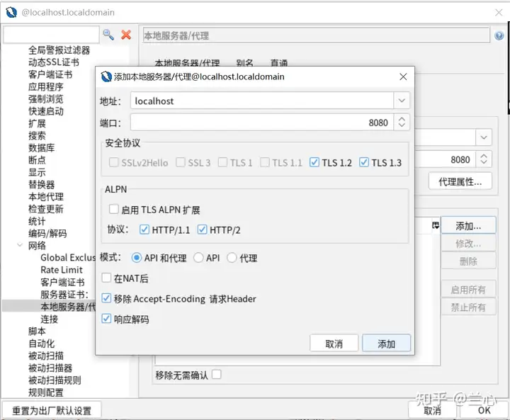Click the red X clear-search icon
Viewport: 510px width, 420px height.
click(126, 35)
